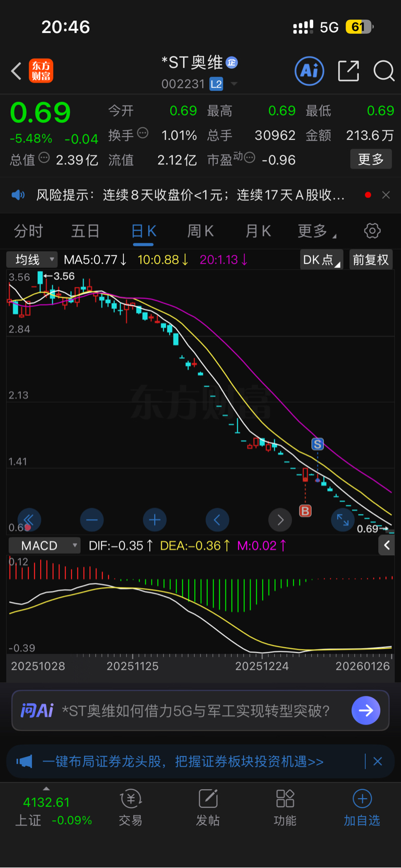Switch to the 月K chart tab
The width and height of the screenshot is (401, 868).
click(x=258, y=231)
